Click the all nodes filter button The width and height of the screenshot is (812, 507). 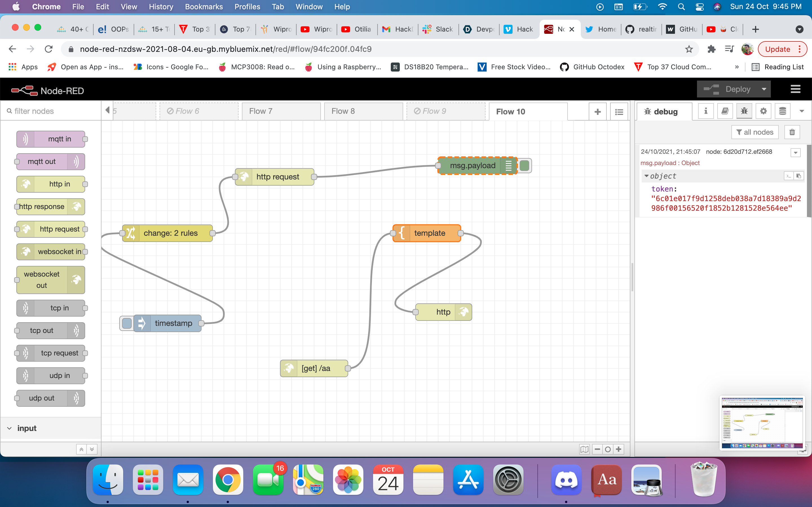(x=754, y=132)
